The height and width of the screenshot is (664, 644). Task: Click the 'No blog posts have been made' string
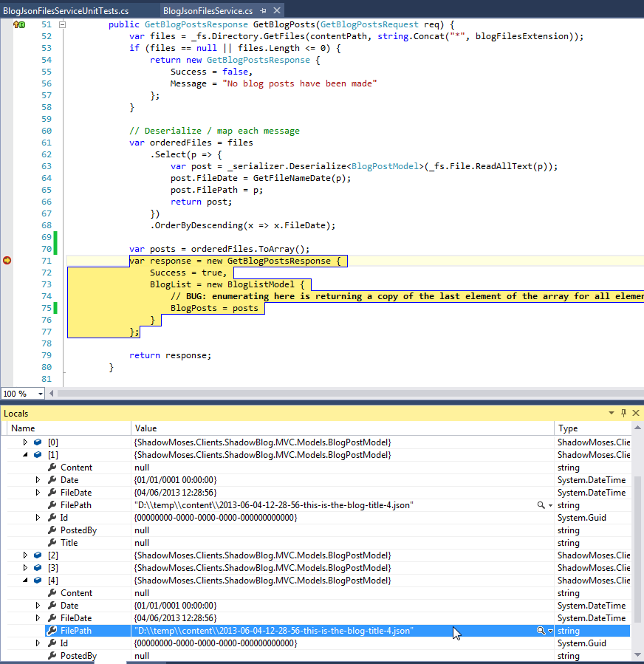pyautogui.click(x=299, y=83)
